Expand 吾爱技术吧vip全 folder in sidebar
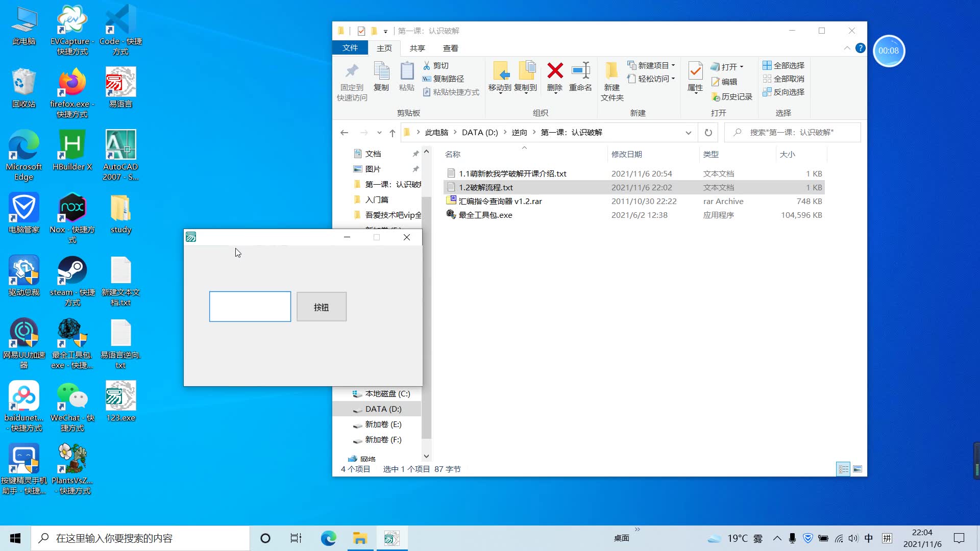980x551 pixels. point(342,215)
